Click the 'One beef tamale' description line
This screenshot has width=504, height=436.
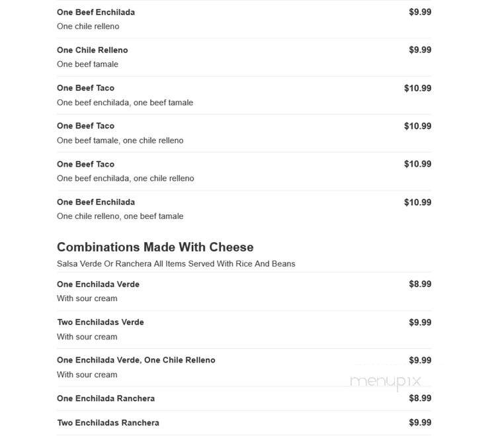[87, 64]
